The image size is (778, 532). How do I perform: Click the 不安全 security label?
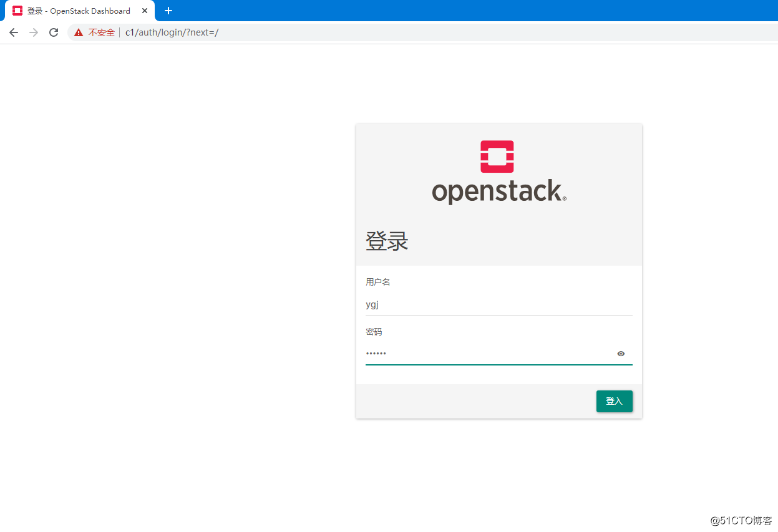(101, 32)
